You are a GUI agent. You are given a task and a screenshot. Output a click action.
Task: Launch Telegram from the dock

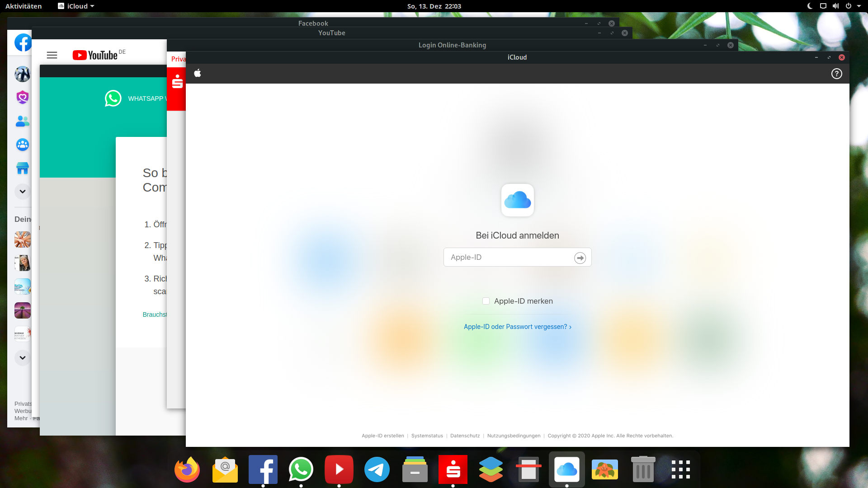pos(377,469)
